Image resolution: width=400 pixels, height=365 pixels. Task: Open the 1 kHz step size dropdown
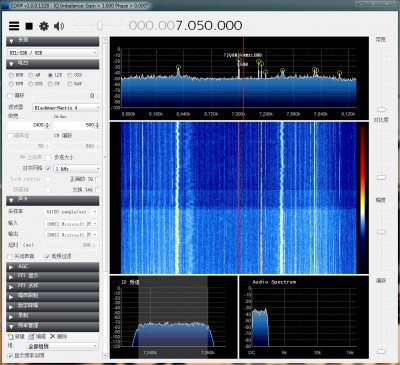(x=76, y=169)
